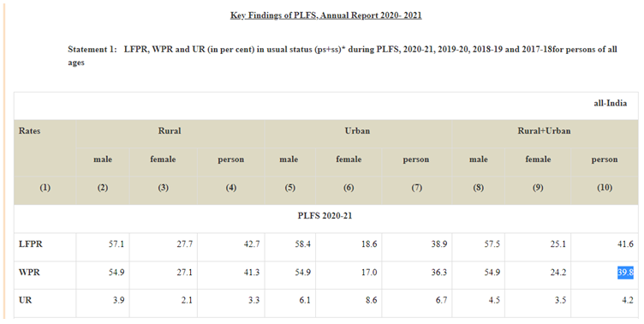The image size is (644, 324).
Task: Click WPR value '41.3'
Action: pyautogui.click(x=252, y=273)
